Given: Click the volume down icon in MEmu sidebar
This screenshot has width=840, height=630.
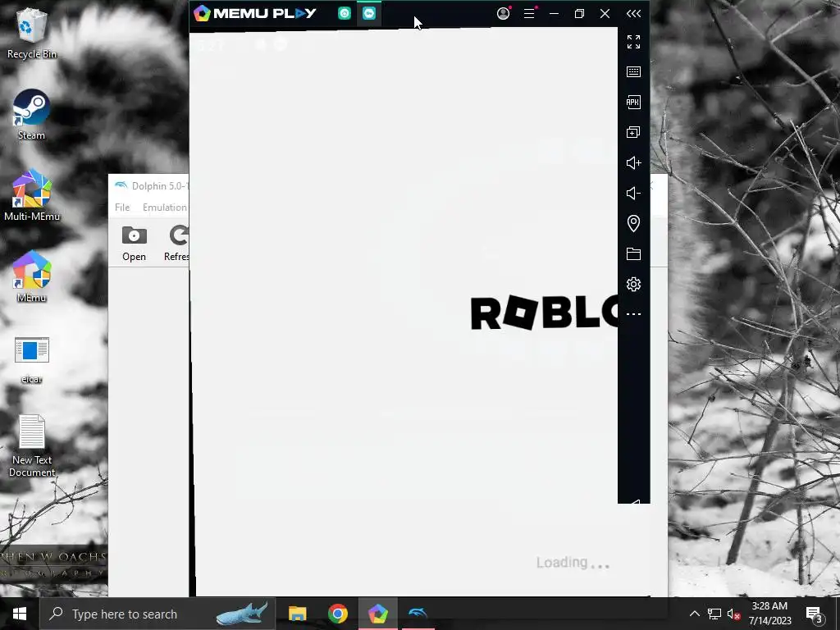Looking at the screenshot, I should (x=633, y=194).
